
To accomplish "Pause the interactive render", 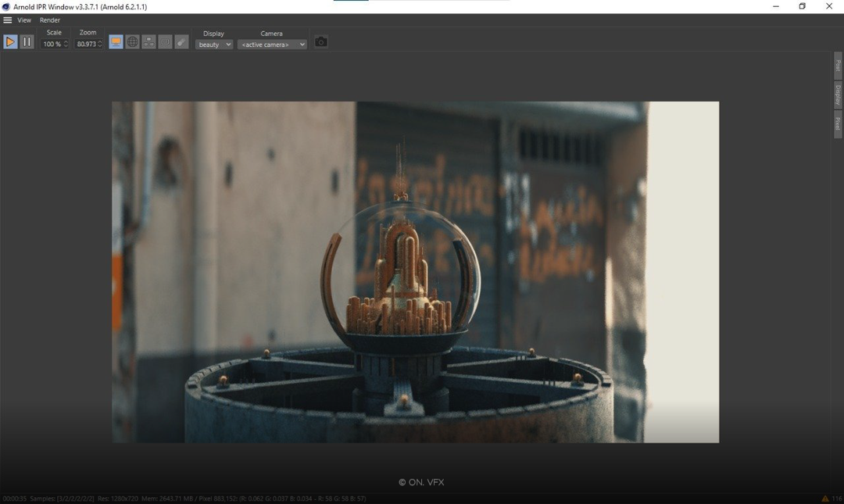I will click(27, 41).
